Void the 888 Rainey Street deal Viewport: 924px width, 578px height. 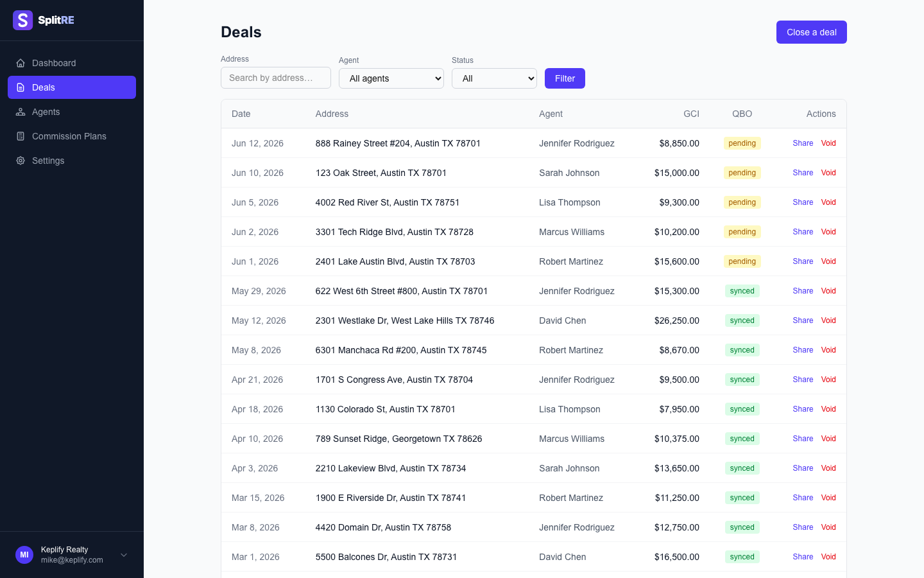pos(828,143)
